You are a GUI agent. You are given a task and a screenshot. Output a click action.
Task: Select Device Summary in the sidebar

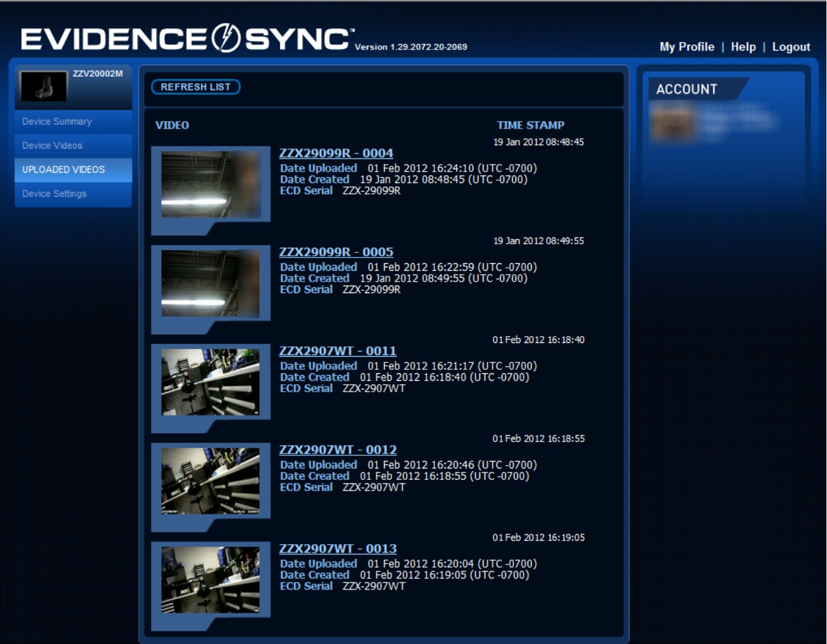pos(57,122)
